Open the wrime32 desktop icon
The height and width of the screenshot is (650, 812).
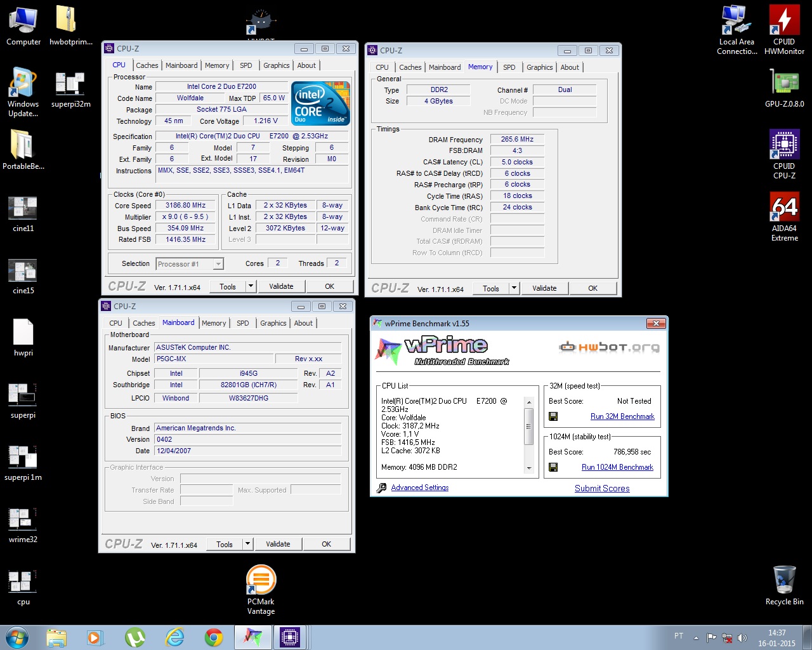(23, 524)
